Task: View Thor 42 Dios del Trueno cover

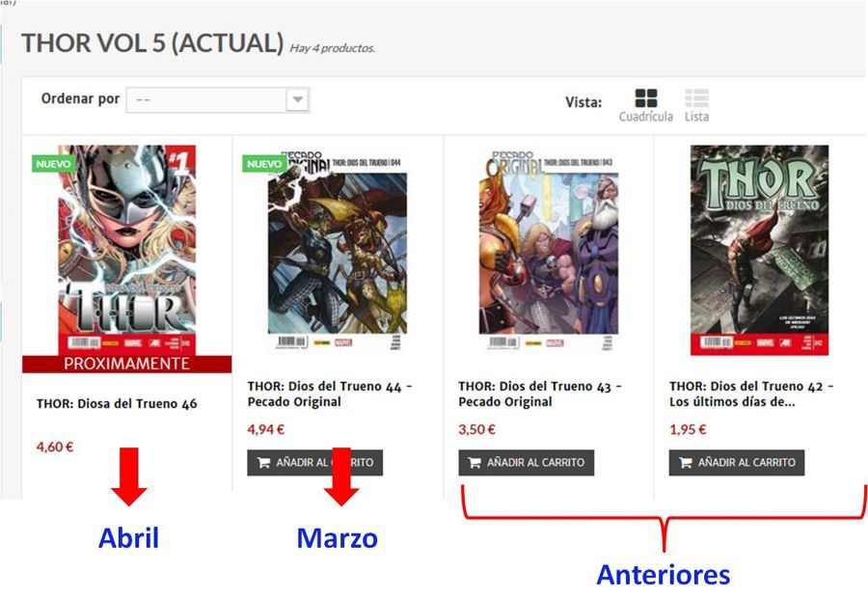Action: [760, 250]
